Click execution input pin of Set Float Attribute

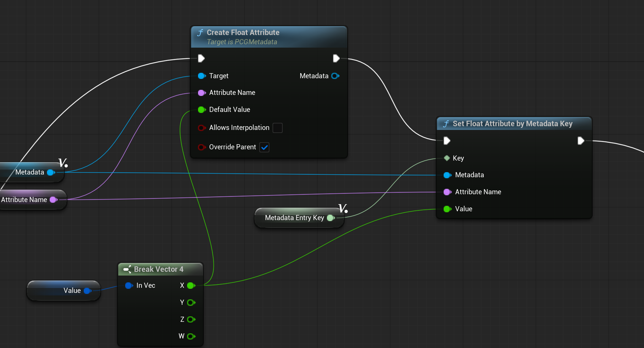point(447,141)
